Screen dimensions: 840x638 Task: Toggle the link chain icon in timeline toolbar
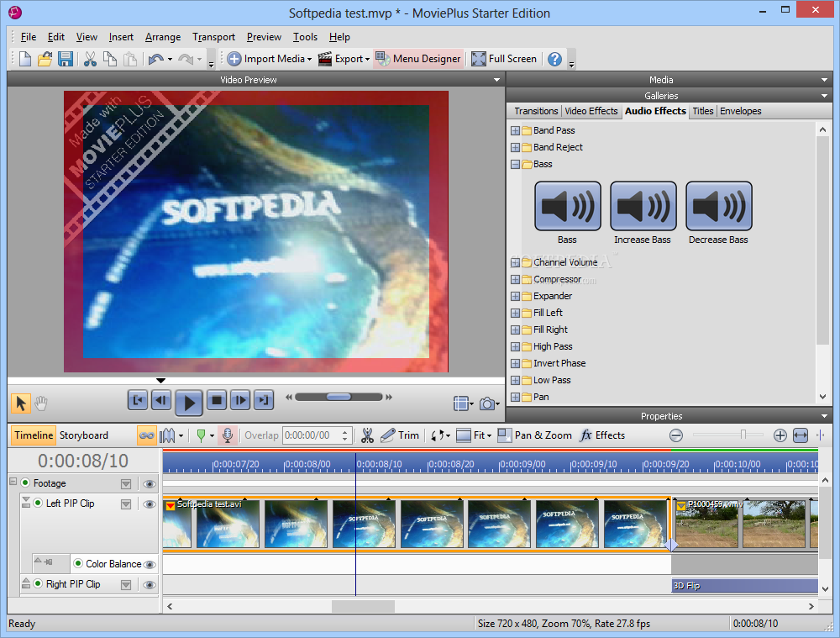pos(146,435)
